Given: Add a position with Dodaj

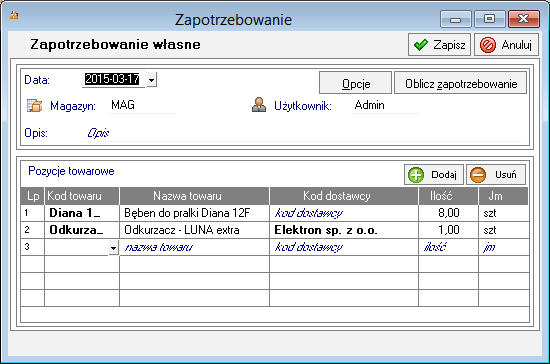Looking at the screenshot, I should point(434,174).
